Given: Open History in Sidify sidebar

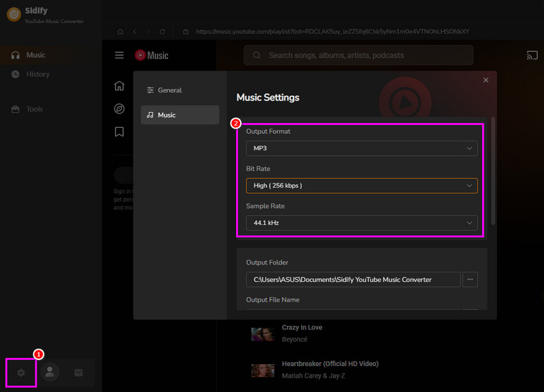Looking at the screenshot, I should (50, 74).
